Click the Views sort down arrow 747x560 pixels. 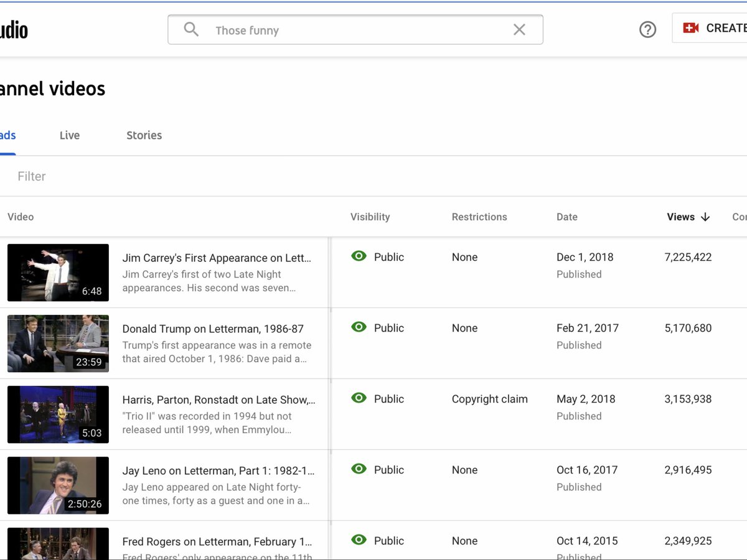pyautogui.click(x=705, y=217)
